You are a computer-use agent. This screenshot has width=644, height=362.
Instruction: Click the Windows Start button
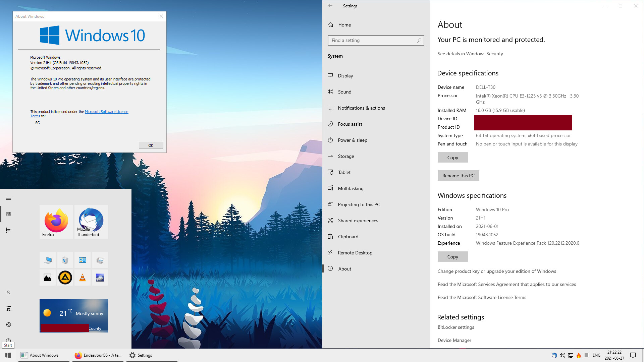pyautogui.click(x=8, y=355)
